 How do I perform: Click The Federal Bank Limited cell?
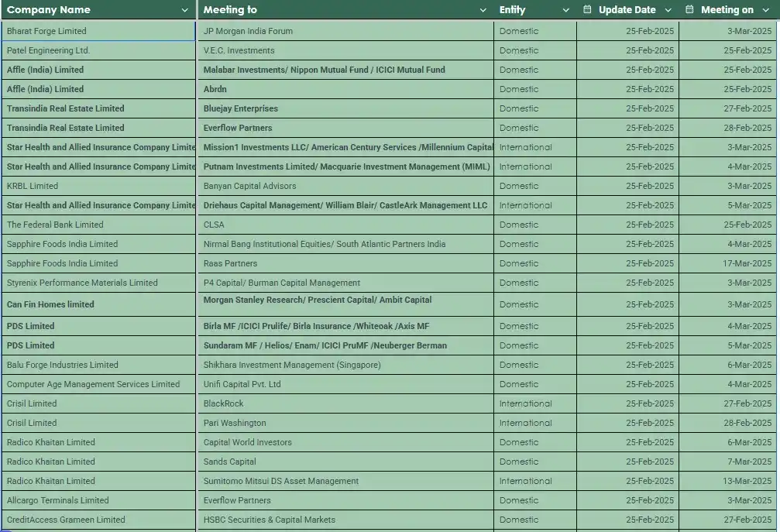coord(98,225)
